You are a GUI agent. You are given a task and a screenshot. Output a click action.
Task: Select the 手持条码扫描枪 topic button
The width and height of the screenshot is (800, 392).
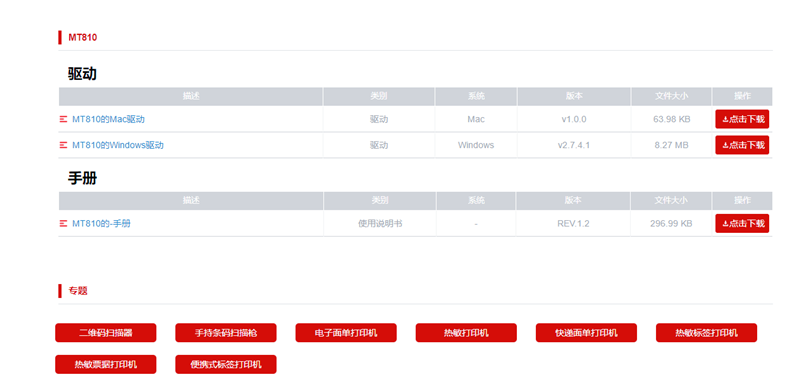coord(226,333)
